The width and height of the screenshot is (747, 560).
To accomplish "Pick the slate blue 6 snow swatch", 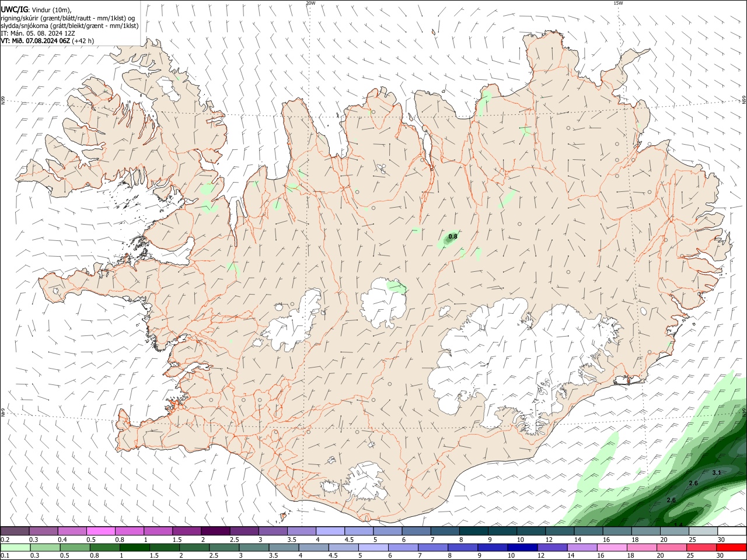I will click(x=416, y=531).
